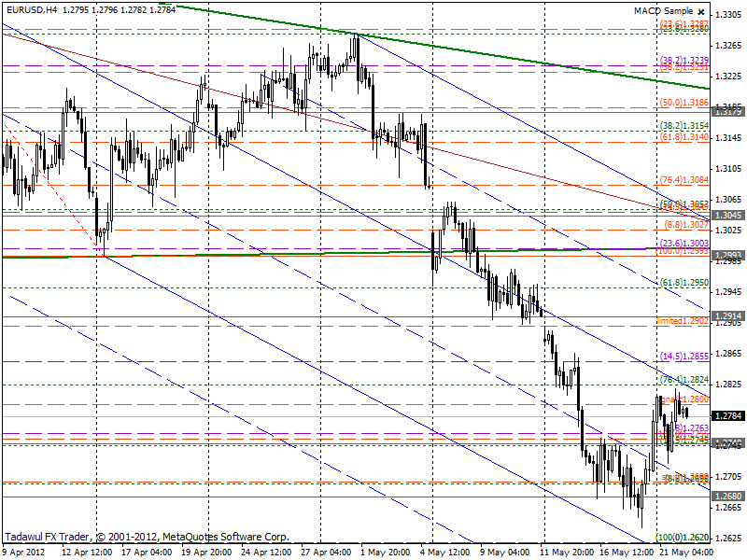Screen dimensions: 747x560
Task: Click the highlighted 1.3045 price level tag
Action: tap(728, 216)
